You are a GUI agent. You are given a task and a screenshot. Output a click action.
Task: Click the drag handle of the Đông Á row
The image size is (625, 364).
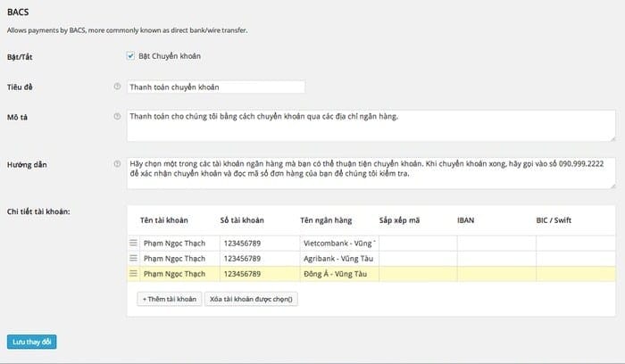click(x=134, y=274)
